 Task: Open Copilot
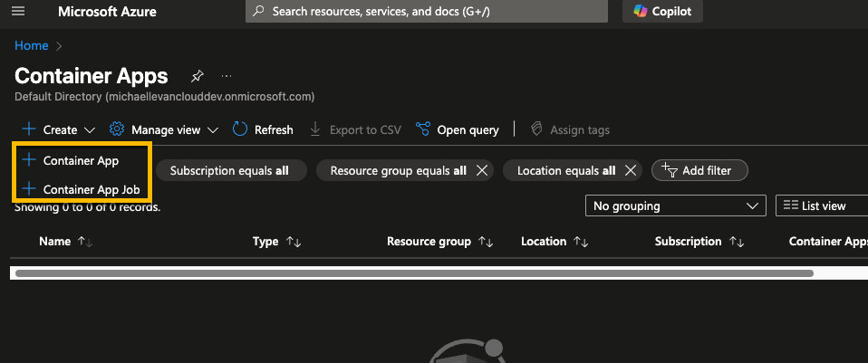662,11
